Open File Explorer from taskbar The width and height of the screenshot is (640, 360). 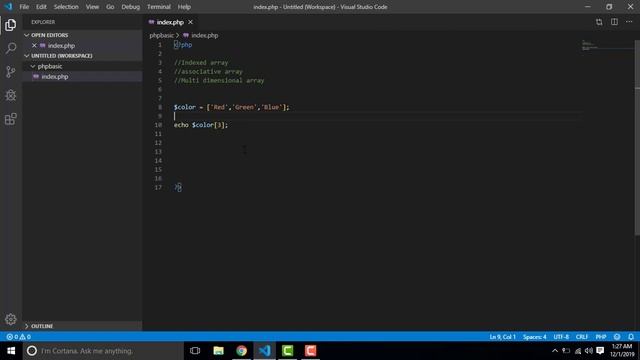tap(218, 351)
